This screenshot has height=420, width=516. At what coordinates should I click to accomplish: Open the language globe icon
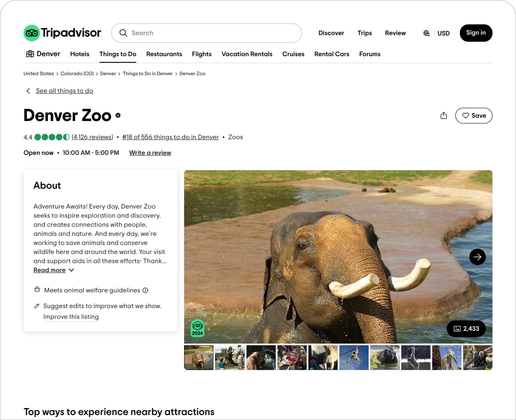click(x=427, y=33)
